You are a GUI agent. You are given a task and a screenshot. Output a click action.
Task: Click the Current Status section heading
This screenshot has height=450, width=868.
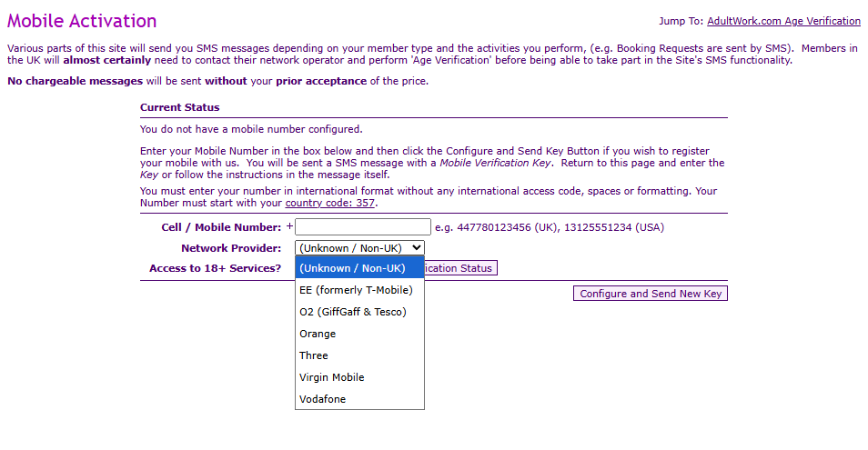point(179,107)
